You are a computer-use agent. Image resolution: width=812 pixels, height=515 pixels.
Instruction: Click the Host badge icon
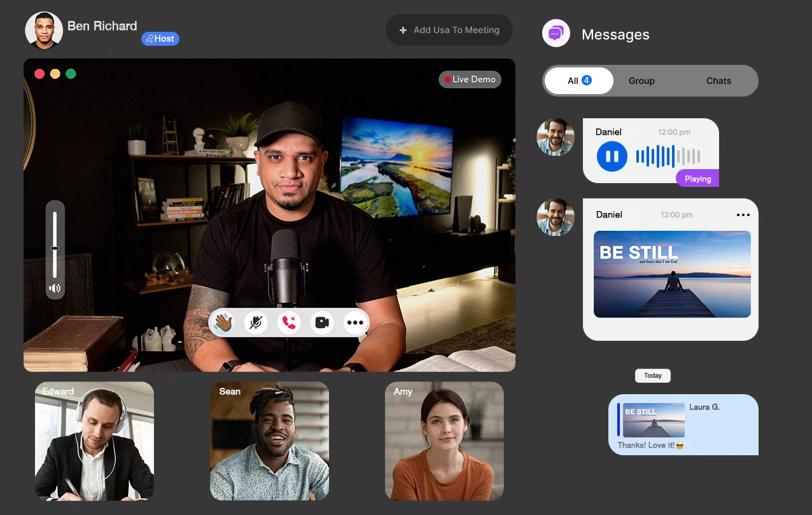[x=160, y=39]
